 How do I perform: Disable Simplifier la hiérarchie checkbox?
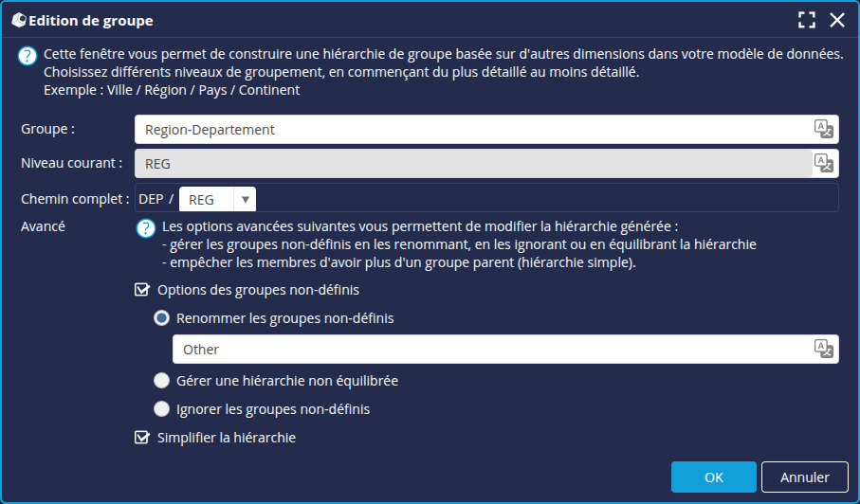(x=142, y=438)
